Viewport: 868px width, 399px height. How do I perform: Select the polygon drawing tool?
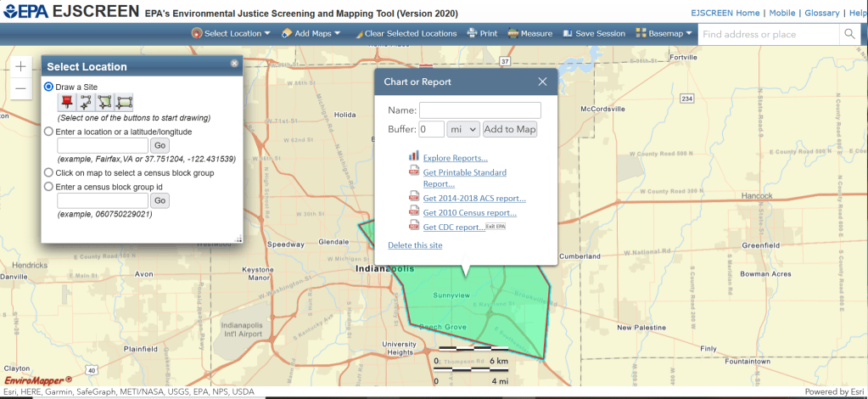coord(104,102)
